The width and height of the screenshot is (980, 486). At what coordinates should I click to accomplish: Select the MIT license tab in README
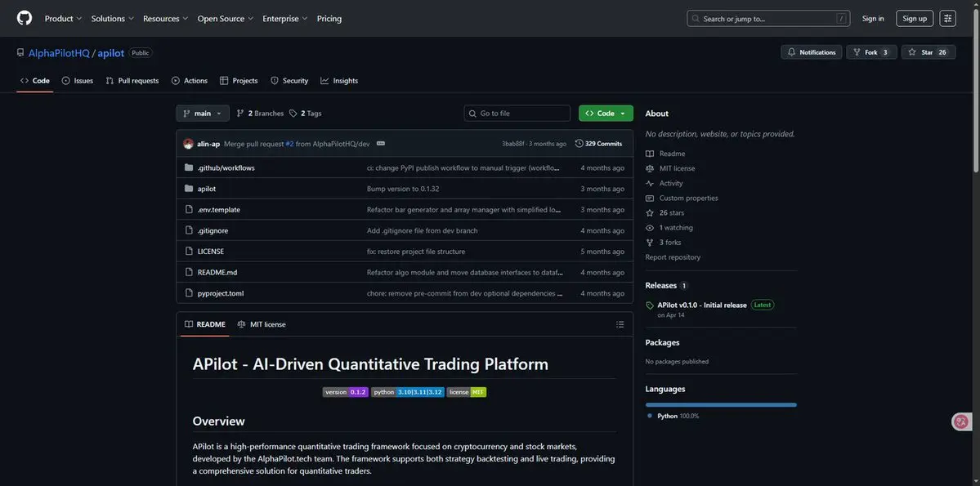coord(262,324)
